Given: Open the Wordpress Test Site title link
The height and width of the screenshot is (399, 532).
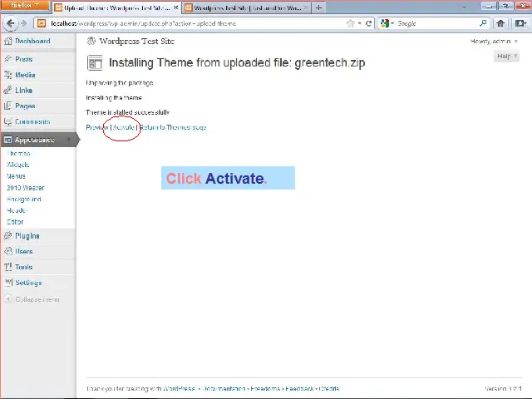Looking at the screenshot, I should tap(136, 41).
